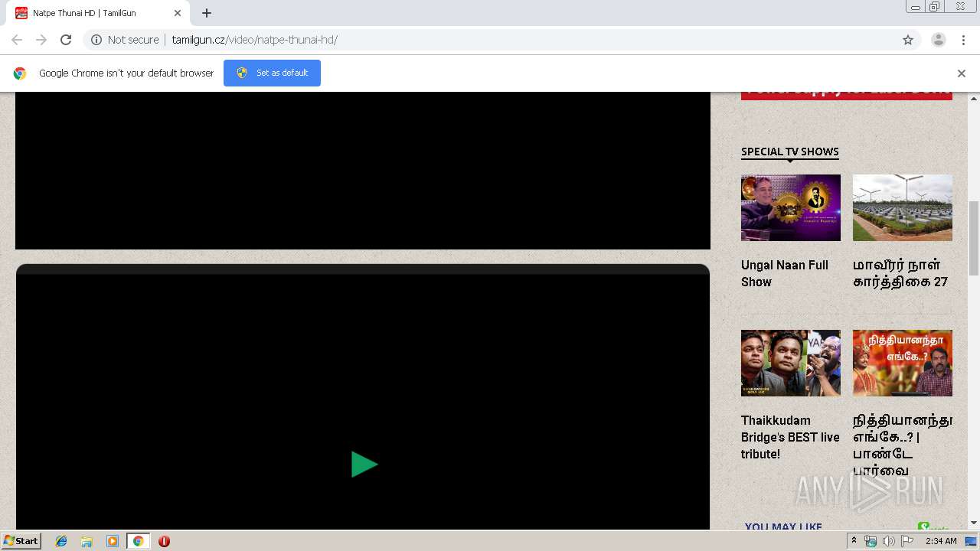Click the page vertical scrollbar thumb
Screen dimensions: 980x551
pos(974,238)
